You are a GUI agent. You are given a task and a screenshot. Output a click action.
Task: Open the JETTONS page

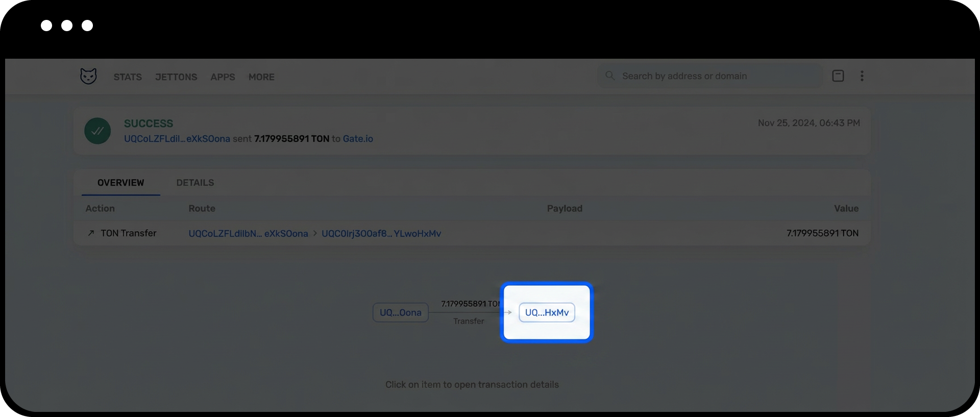(176, 77)
